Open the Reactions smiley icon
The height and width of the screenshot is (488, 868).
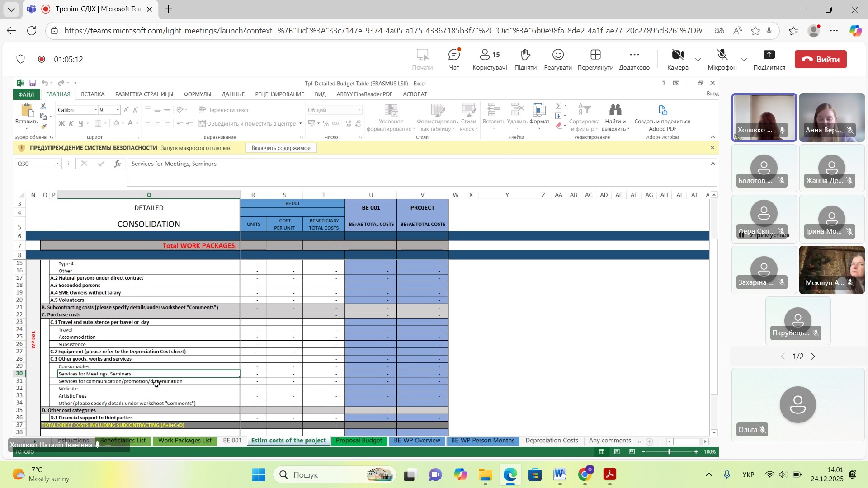tap(558, 56)
